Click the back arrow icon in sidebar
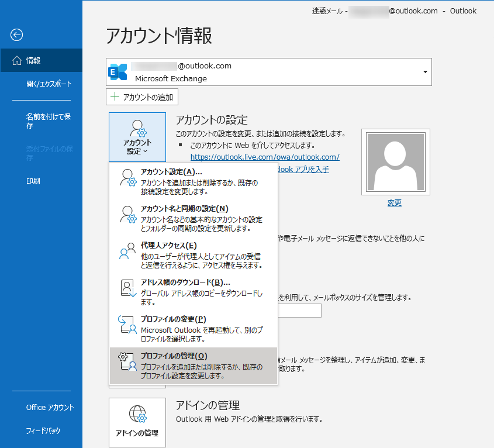The height and width of the screenshot is (448, 494). tap(16, 35)
